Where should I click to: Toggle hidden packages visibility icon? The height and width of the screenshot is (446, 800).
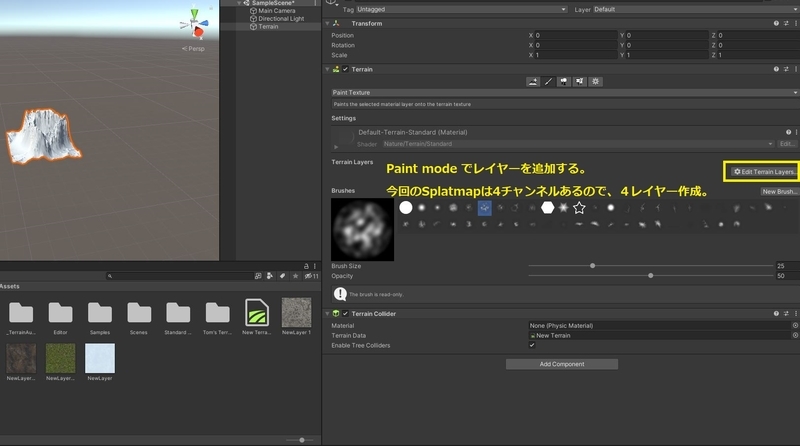pos(311,276)
